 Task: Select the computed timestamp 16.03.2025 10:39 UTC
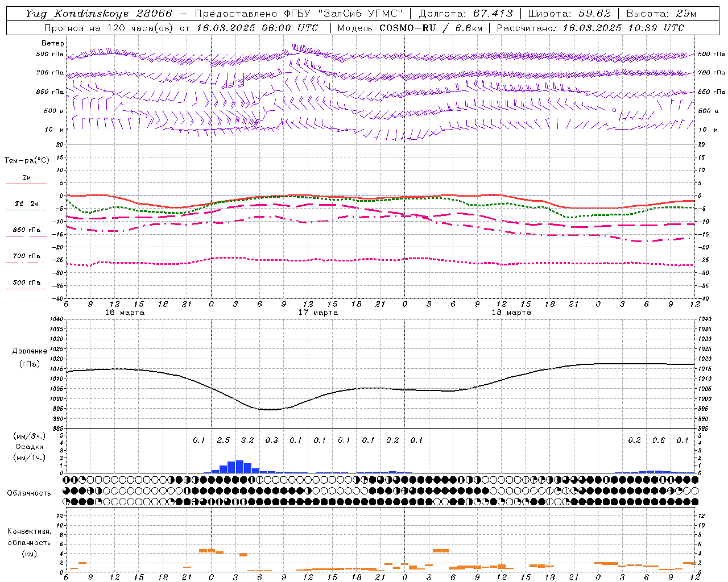623,28
